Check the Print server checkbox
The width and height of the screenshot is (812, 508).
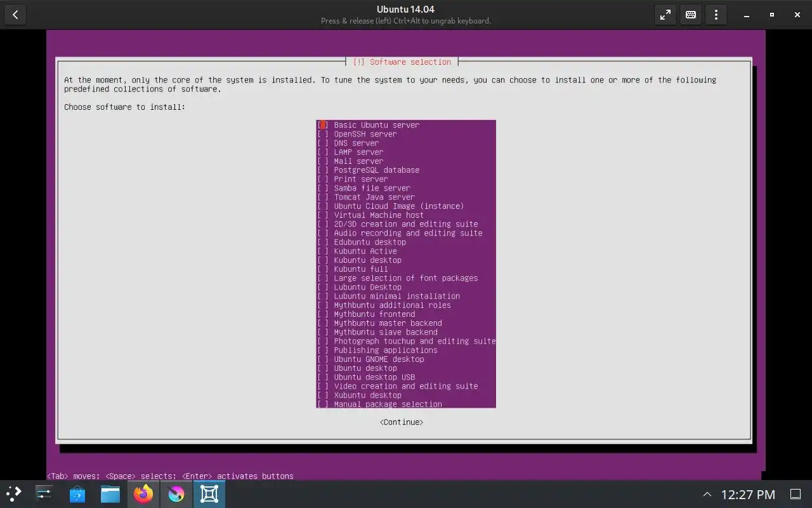(323, 179)
